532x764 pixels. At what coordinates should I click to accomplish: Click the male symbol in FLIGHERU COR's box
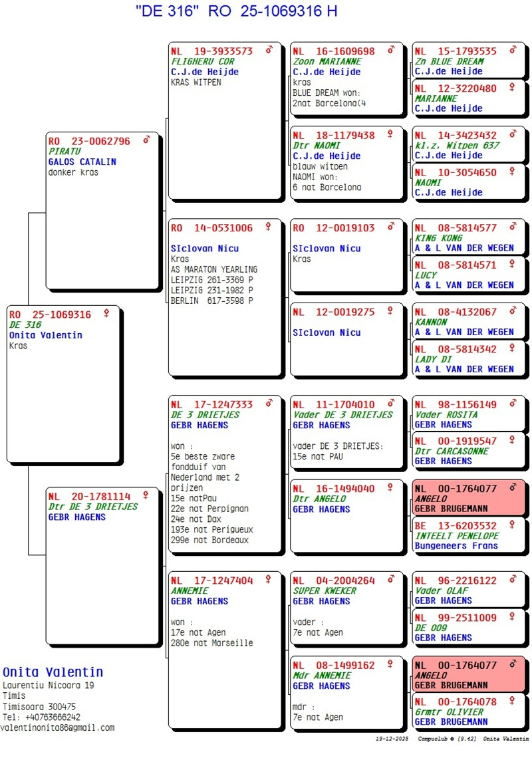269,51
